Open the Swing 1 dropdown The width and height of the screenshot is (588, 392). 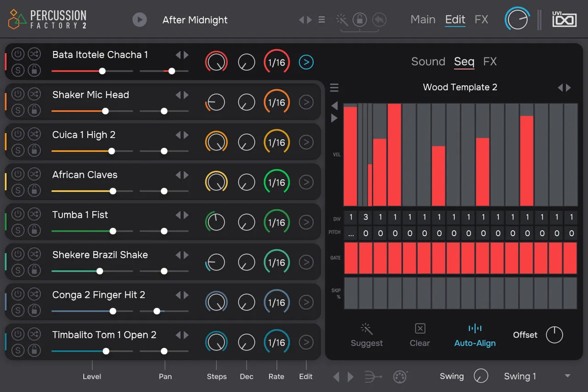pyautogui.click(x=567, y=376)
